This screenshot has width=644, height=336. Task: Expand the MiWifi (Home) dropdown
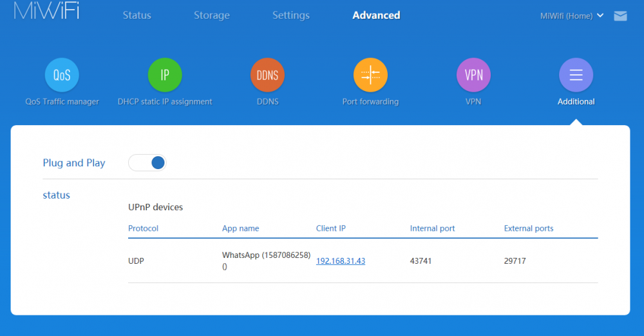572,16
